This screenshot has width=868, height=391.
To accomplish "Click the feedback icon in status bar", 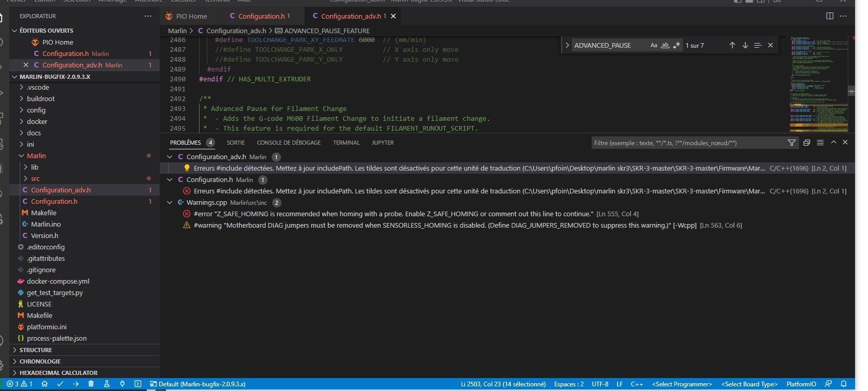I will (828, 384).
